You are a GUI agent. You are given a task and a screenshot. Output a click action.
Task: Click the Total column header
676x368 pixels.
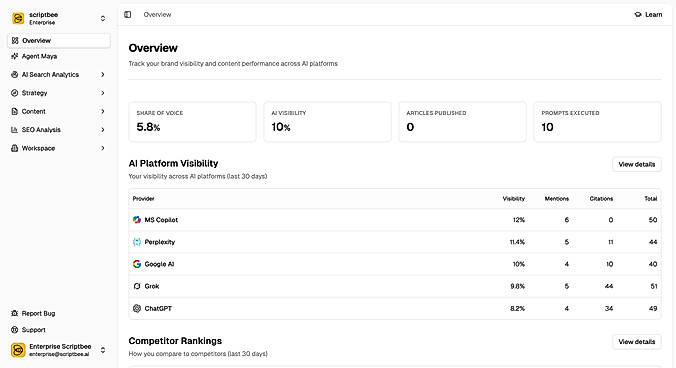[651, 199]
